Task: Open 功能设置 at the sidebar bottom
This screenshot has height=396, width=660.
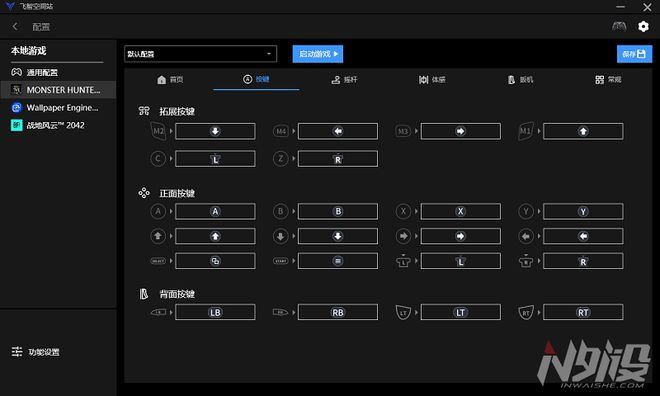Action: tap(35, 352)
